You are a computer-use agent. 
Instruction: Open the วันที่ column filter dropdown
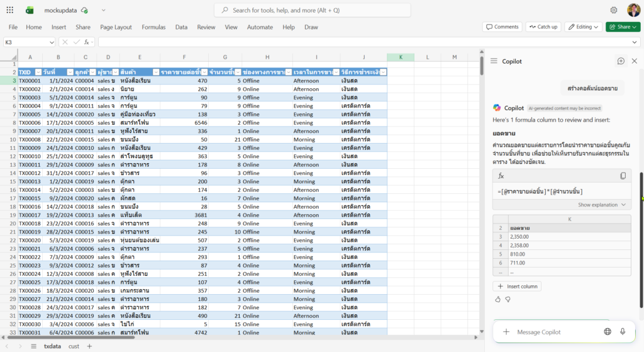tap(70, 72)
